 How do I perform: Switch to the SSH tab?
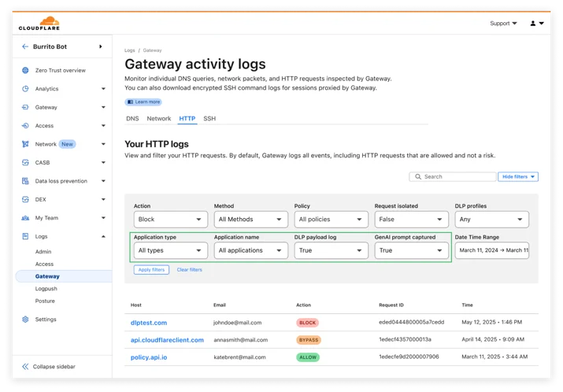[209, 118]
